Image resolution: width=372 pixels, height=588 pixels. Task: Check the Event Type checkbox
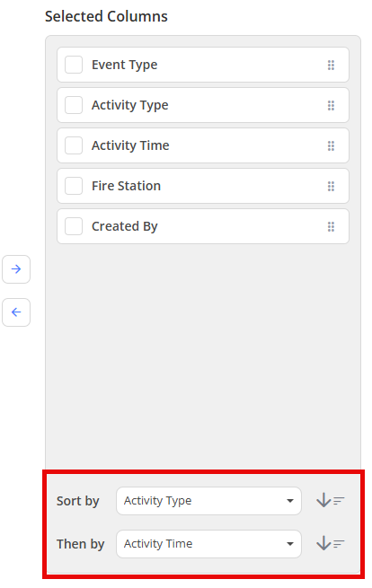(x=74, y=65)
